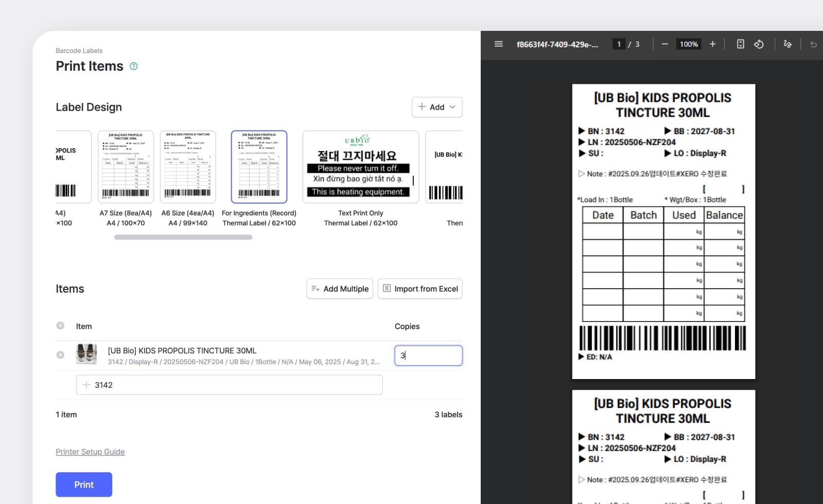Click the PDF page number field

coord(619,44)
